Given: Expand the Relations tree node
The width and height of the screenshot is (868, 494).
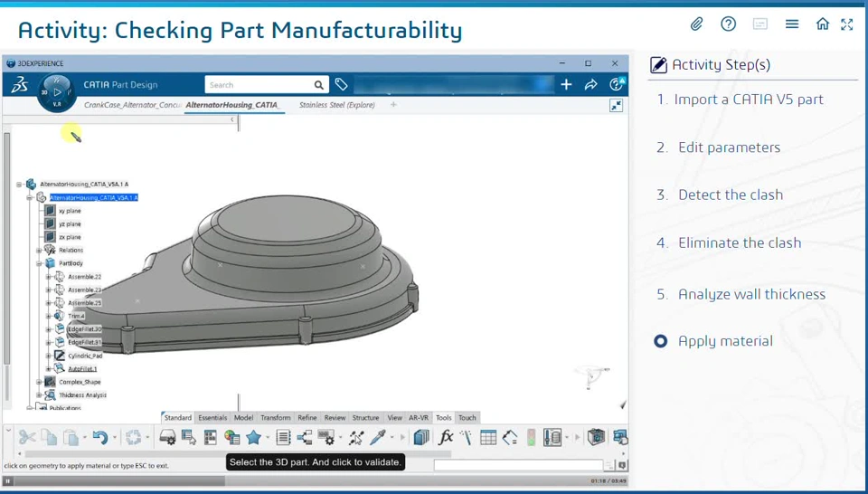Looking at the screenshot, I should coord(39,251).
